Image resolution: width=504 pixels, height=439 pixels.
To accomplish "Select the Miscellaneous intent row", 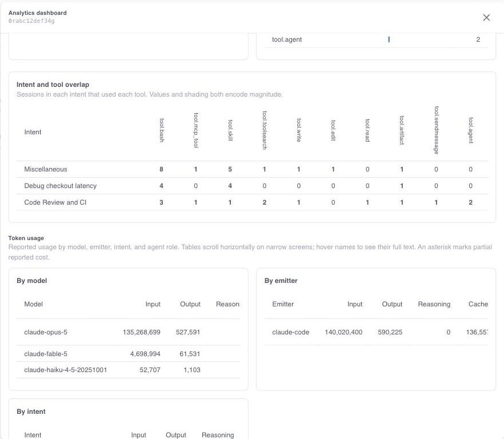I will pos(253,169).
